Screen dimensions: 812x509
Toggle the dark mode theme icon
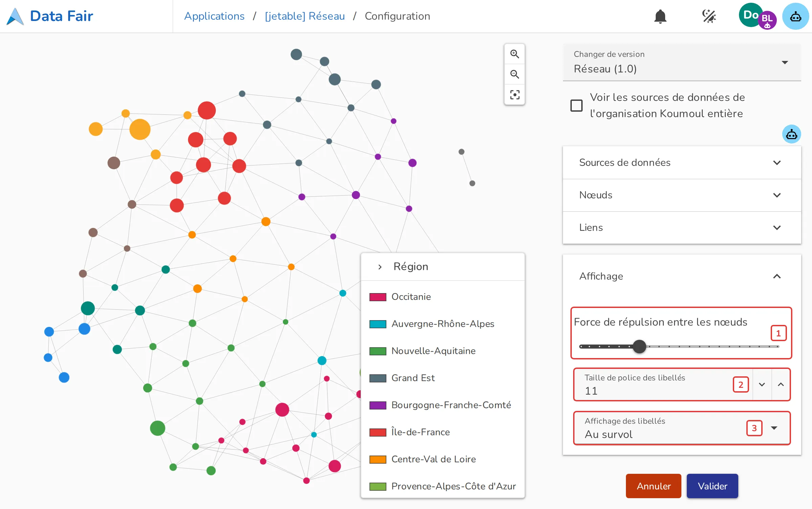[709, 16]
